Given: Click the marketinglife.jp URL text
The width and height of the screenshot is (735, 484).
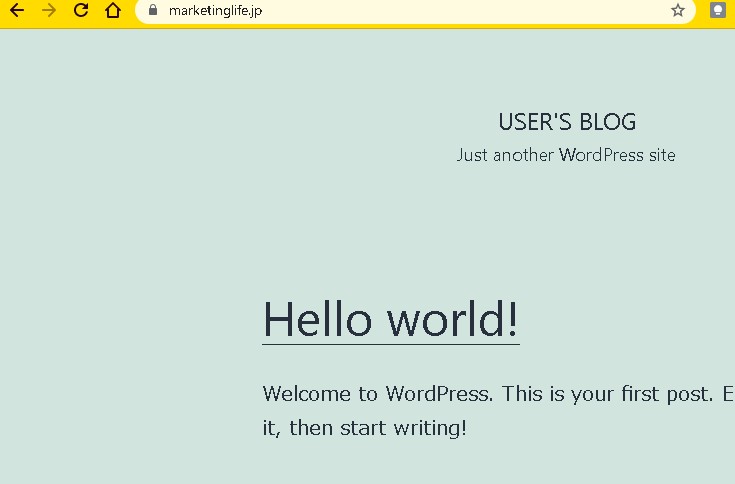Looking at the screenshot, I should tap(216, 11).
